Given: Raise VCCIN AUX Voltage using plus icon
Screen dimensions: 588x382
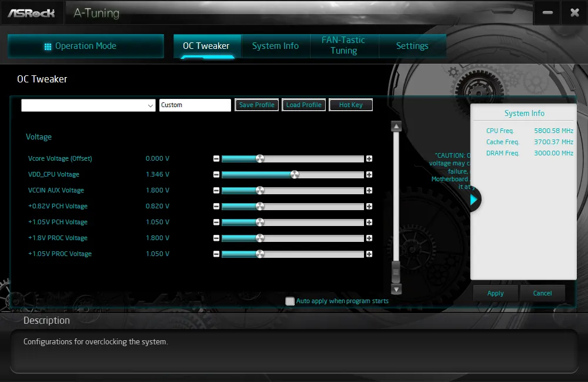Looking at the screenshot, I should click(369, 191).
